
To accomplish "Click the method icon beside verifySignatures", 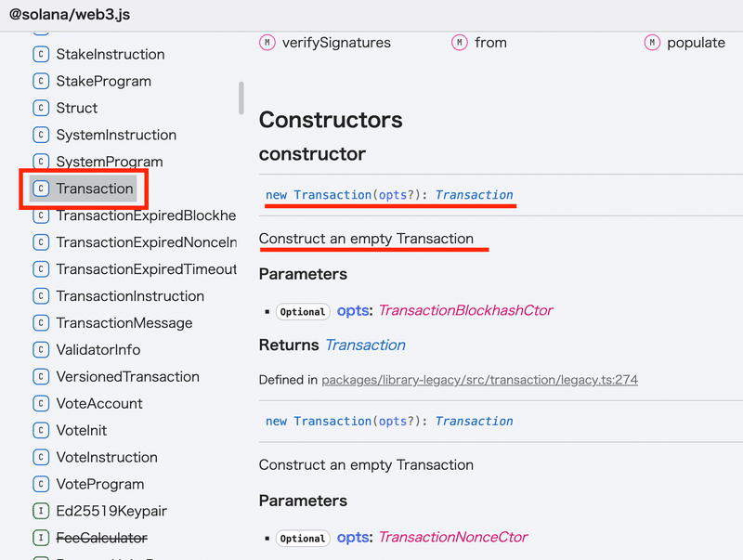I will click(267, 43).
